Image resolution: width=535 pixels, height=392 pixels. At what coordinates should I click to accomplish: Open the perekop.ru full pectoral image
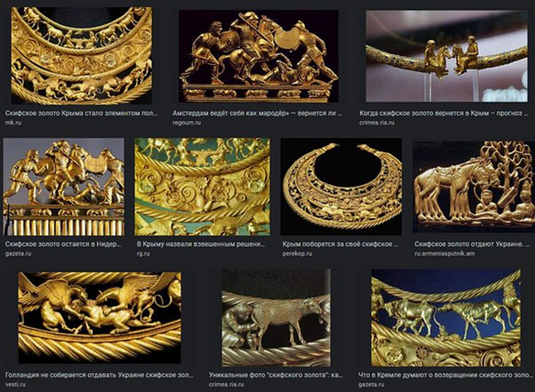pos(341,186)
